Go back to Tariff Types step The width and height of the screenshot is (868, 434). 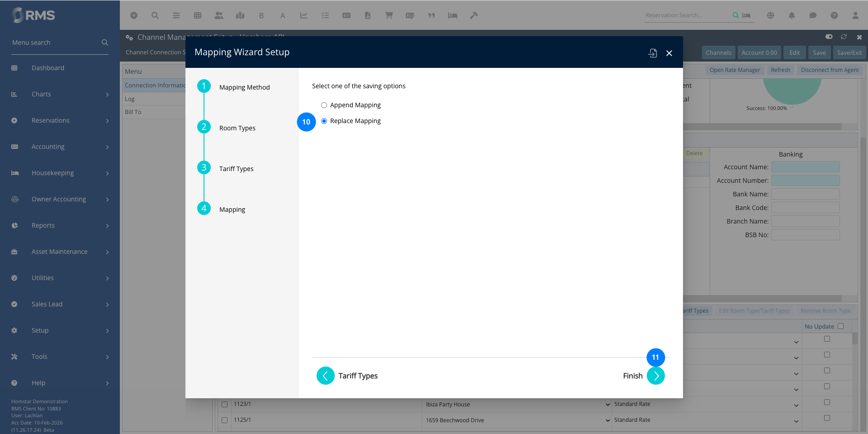point(325,376)
